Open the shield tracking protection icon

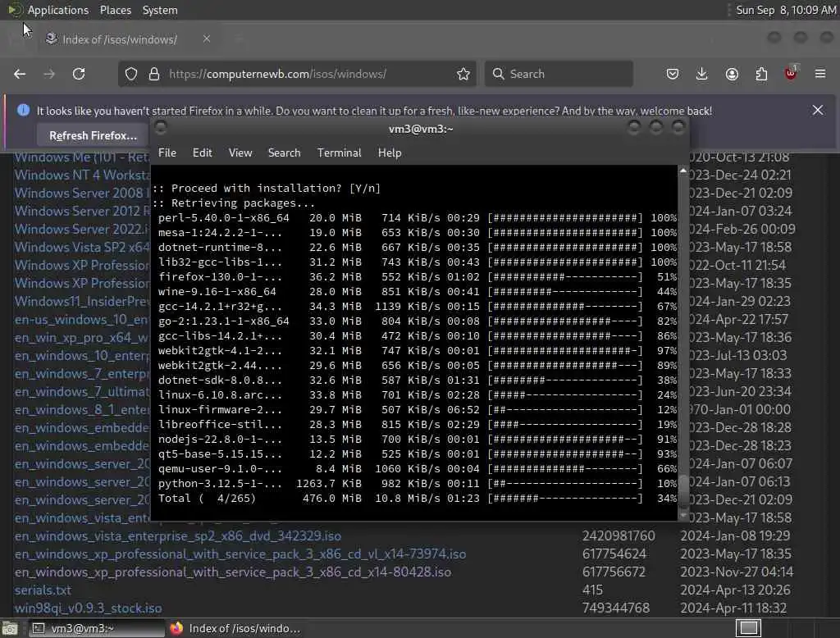point(131,74)
